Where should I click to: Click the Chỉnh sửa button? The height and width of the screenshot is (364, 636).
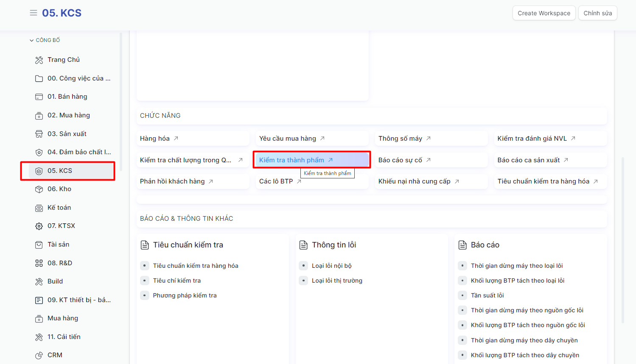point(597,13)
